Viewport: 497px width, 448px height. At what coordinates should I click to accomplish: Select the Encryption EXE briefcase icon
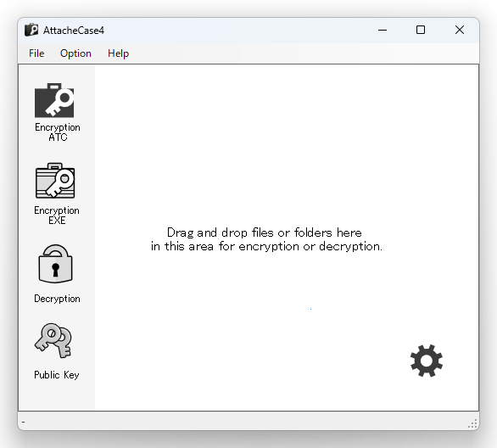(x=55, y=181)
